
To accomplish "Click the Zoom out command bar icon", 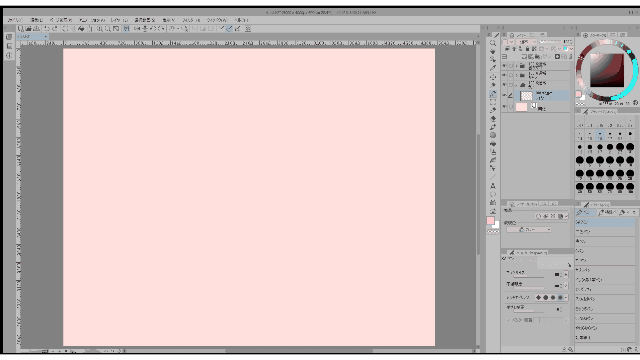I will 108,29.
